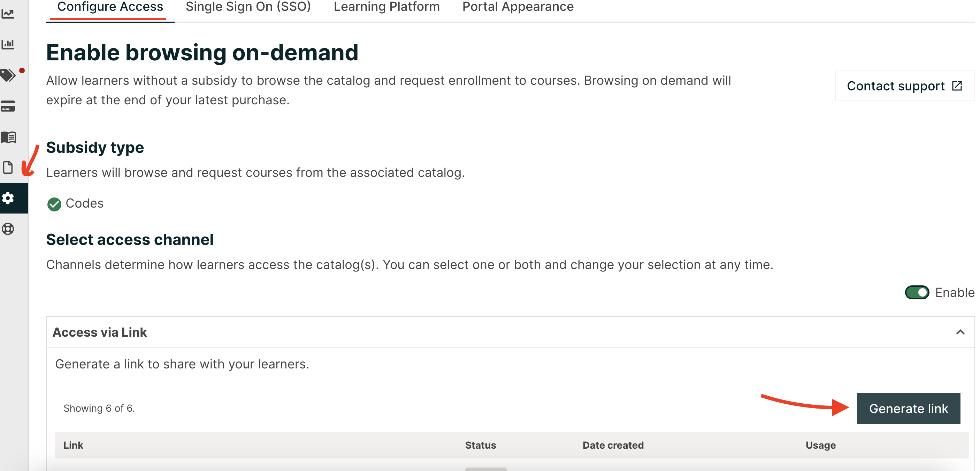Disable the Enable channel toggle
980x471 pixels.
pyautogui.click(x=917, y=292)
